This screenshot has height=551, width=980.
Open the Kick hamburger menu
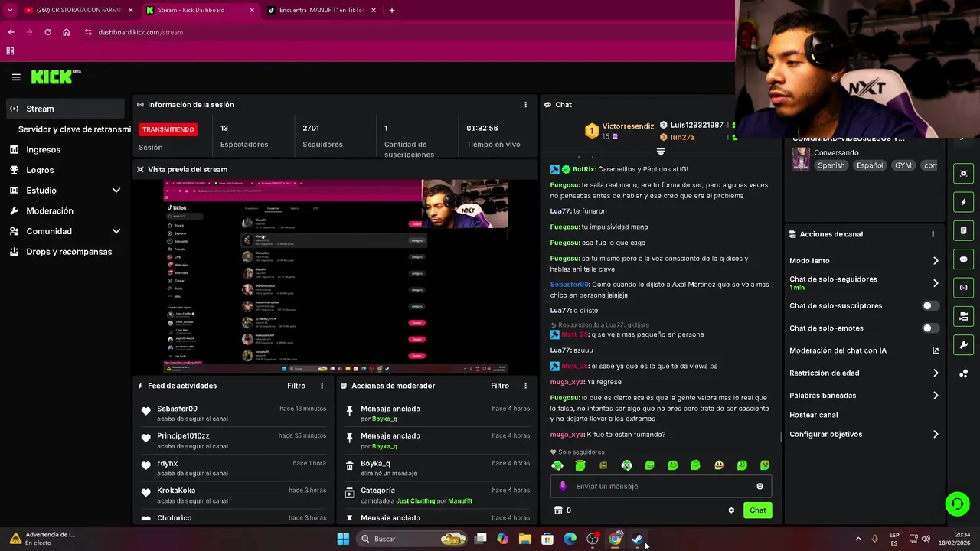[16, 77]
